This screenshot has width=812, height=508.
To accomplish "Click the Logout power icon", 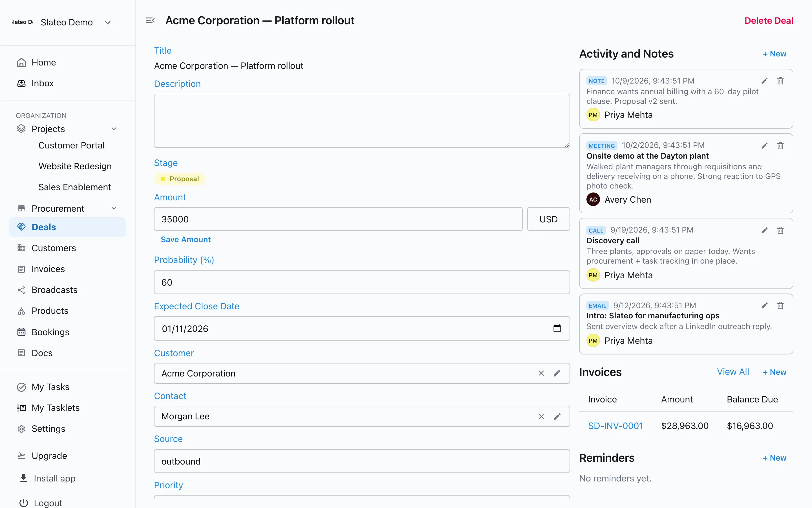I will pyautogui.click(x=23, y=503).
